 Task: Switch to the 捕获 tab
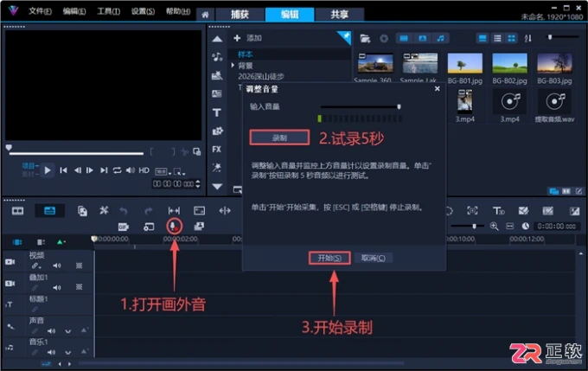(x=240, y=15)
